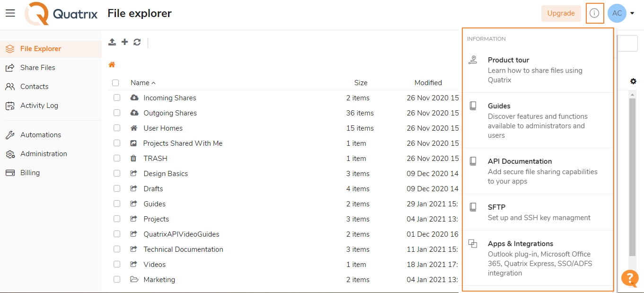Open the Guides folder in the file list
Image resolution: width=644 pixels, height=293 pixels.
(x=155, y=204)
